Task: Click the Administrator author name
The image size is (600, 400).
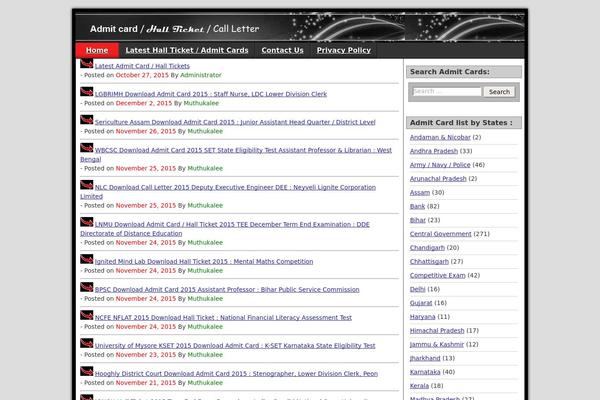Action: 201,75
